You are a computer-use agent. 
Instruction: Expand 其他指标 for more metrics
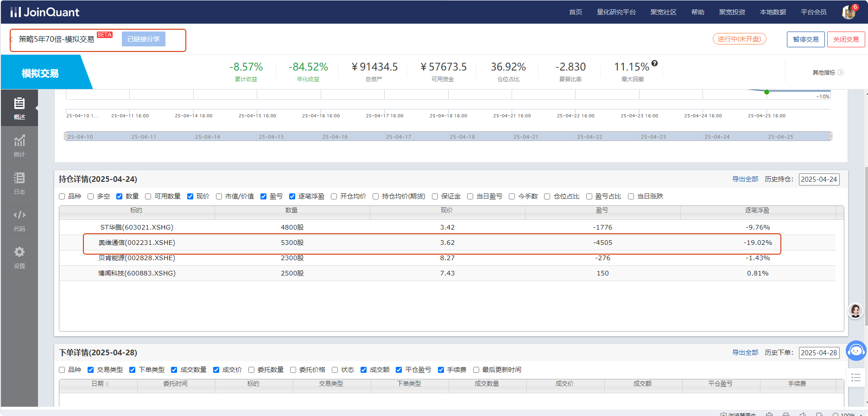point(828,72)
